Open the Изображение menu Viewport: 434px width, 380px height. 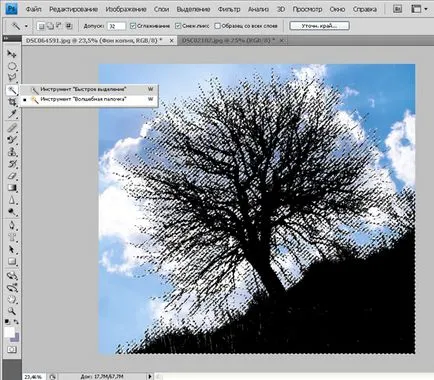(126, 9)
